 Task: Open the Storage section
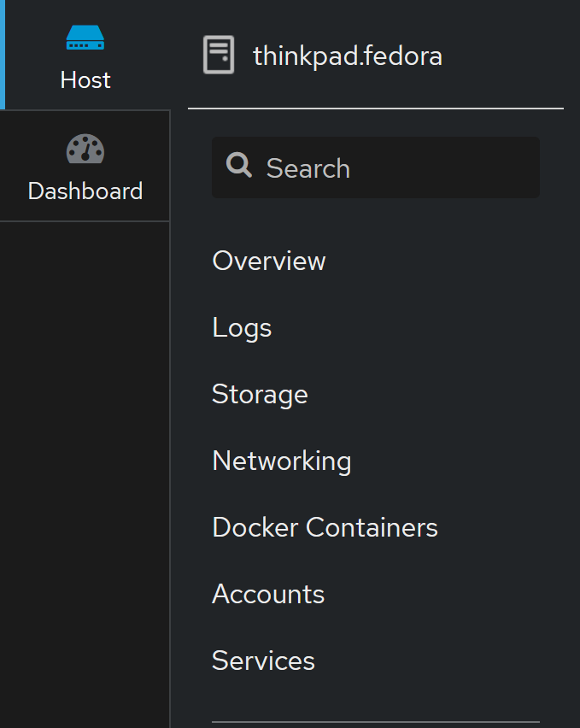260,394
